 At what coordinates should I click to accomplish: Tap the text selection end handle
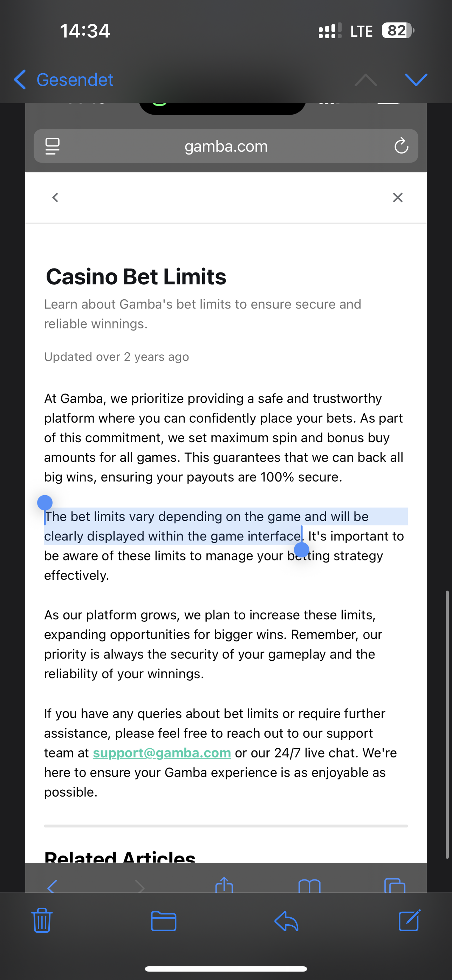pyautogui.click(x=302, y=549)
